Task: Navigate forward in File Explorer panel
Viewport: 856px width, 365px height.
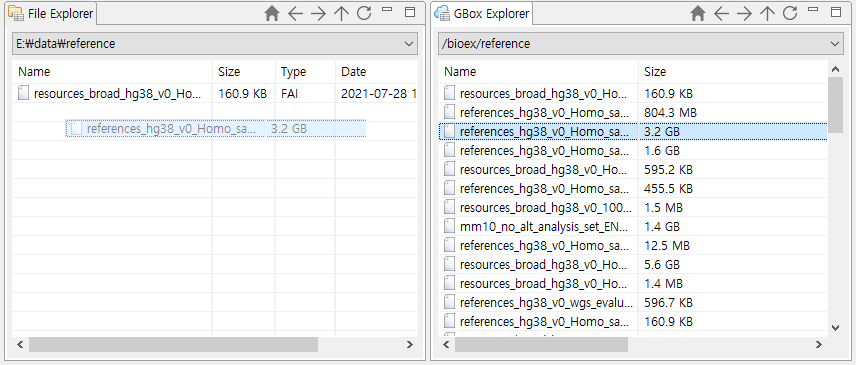Action: (318, 14)
